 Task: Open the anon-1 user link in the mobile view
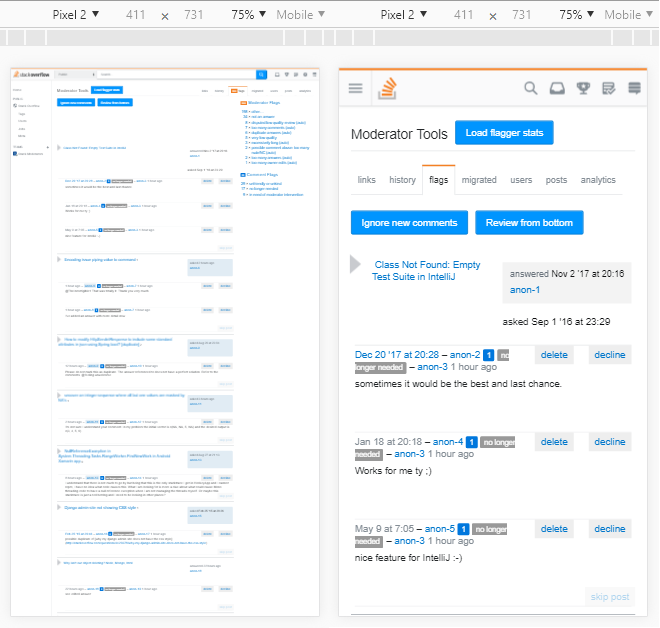click(524, 290)
